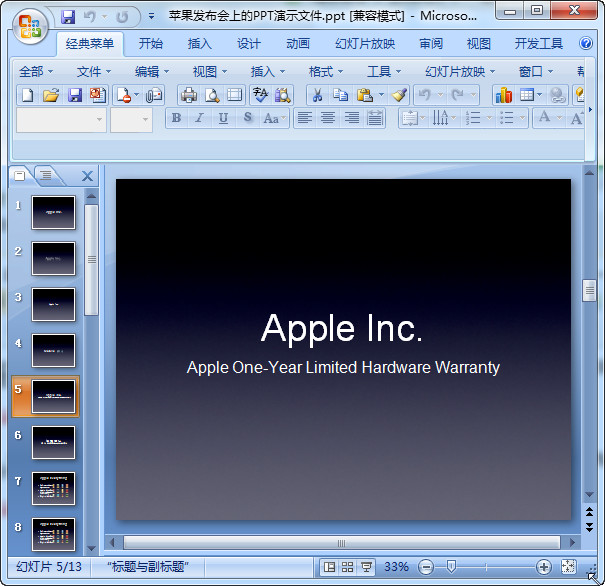The image size is (605, 586).
Task: Switch to Slide Sorter view
Action: 347,567
